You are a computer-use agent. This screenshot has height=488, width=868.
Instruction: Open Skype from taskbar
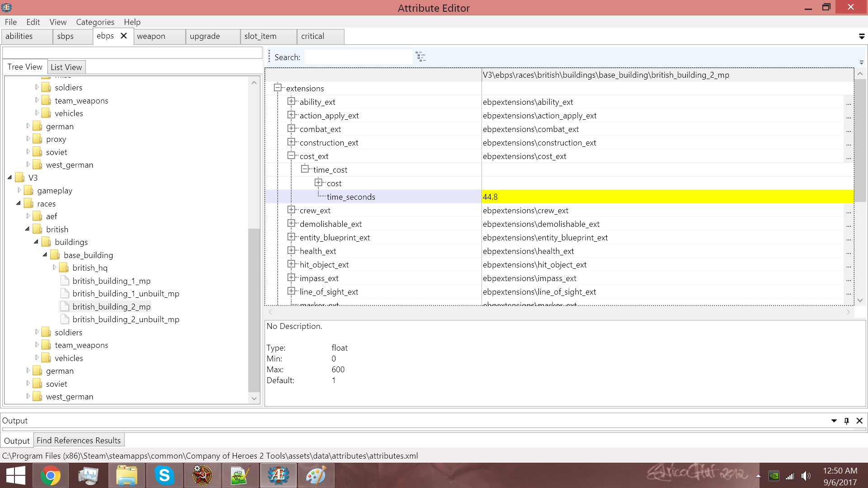coord(164,475)
